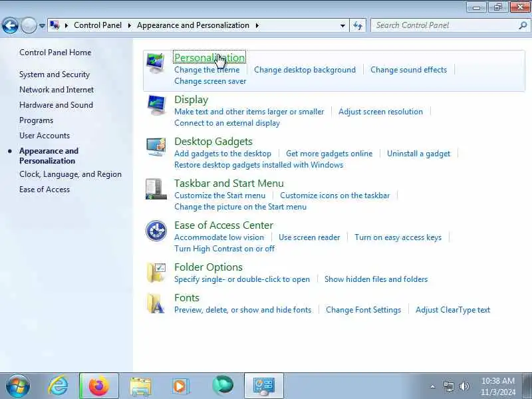Screen dimensions: 532x399
Task: Click Adjust ClearType text
Action: (x=453, y=310)
